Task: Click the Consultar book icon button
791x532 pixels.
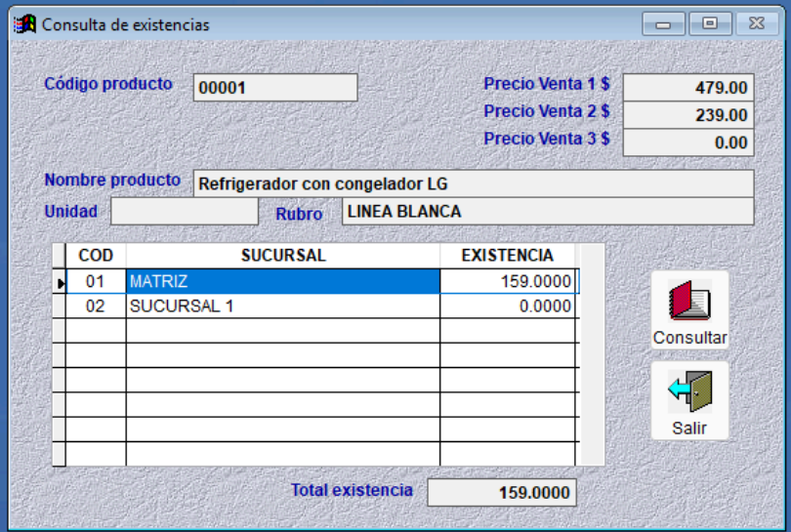Action: click(689, 309)
